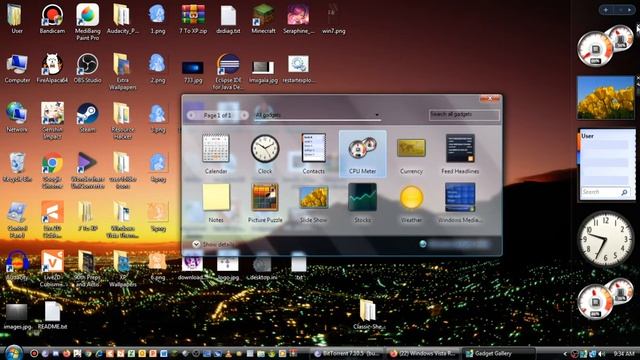Select the Feed Headlines gadget

click(x=460, y=154)
